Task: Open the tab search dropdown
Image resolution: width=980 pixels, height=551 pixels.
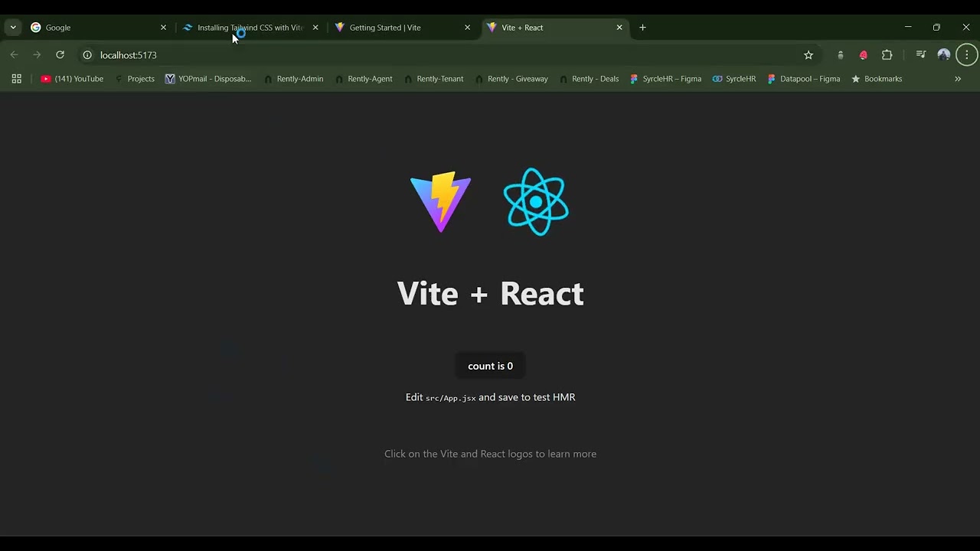Action: pyautogui.click(x=13, y=28)
